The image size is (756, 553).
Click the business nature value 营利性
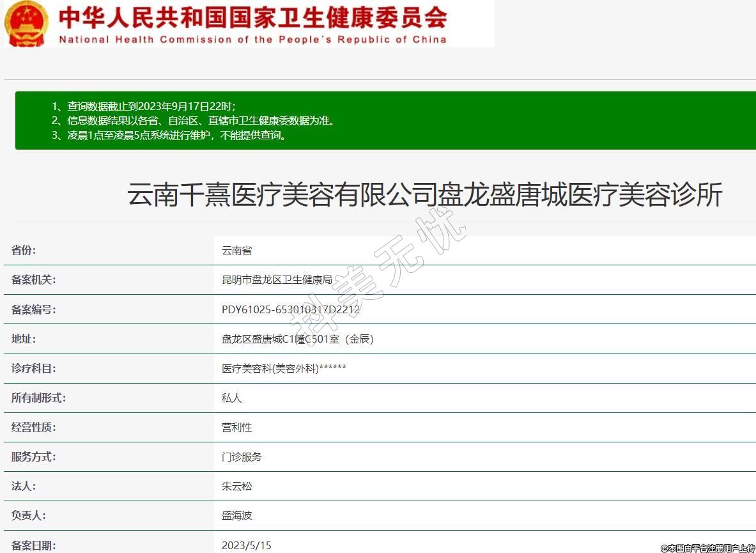coord(236,427)
